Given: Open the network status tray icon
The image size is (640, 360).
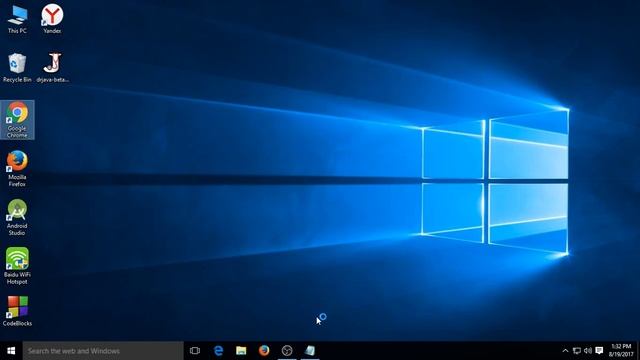Looking at the screenshot, I should [x=577, y=351].
